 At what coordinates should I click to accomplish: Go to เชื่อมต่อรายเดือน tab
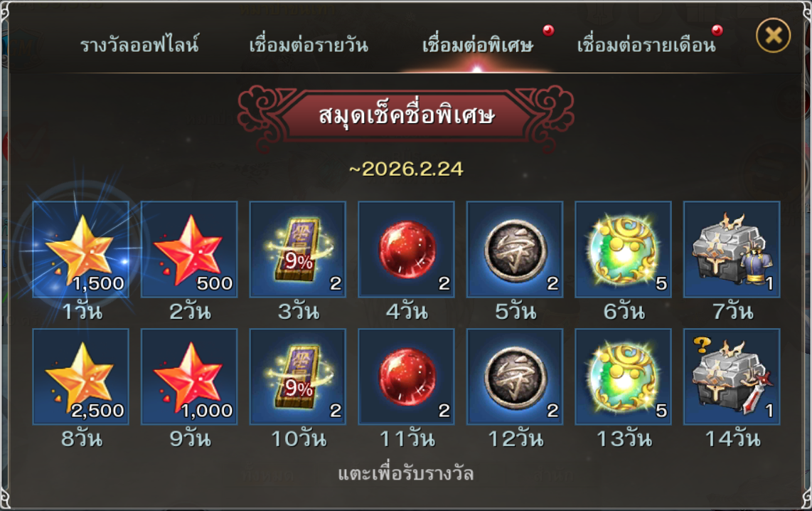(x=646, y=45)
